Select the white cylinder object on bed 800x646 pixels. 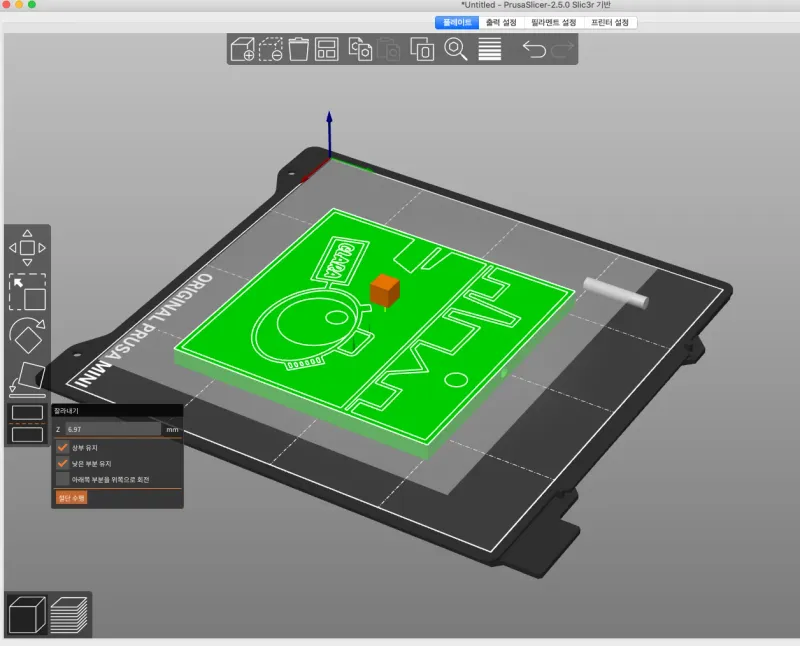[x=615, y=292]
